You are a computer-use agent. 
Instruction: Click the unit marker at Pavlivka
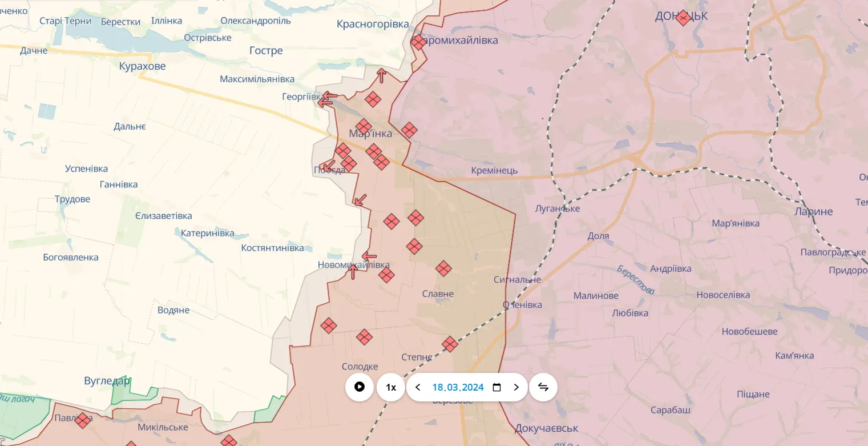(x=83, y=420)
